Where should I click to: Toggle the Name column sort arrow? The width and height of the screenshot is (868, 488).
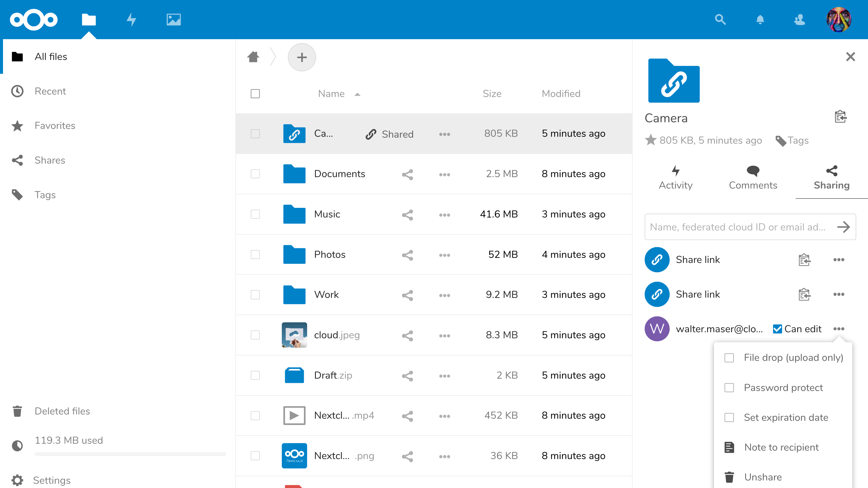357,94
